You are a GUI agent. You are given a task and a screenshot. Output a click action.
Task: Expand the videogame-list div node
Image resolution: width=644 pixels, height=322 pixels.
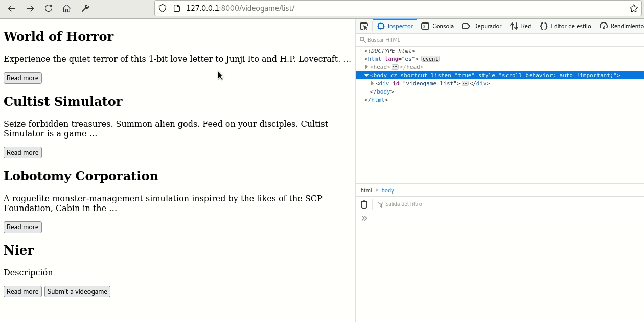click(x=372, y=83)
